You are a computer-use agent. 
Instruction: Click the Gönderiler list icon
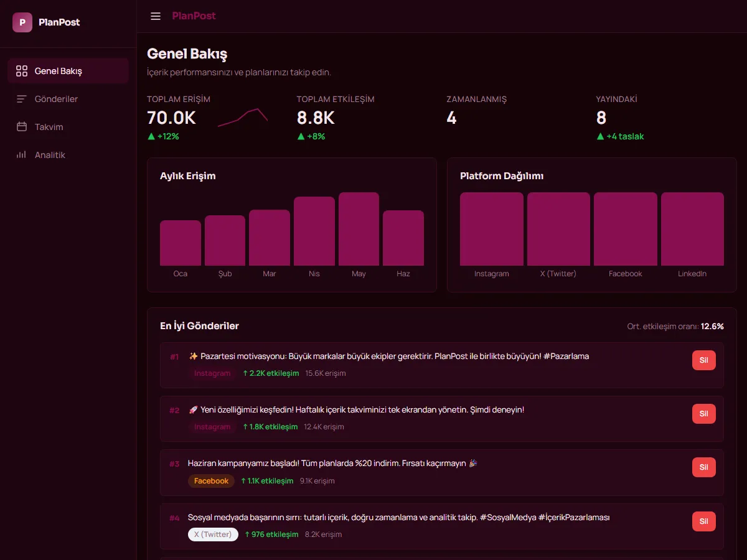[22, 99]
